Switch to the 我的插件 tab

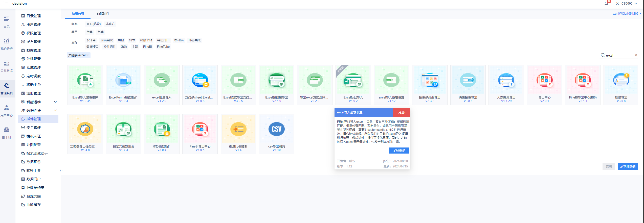click(x=103, y=13)
